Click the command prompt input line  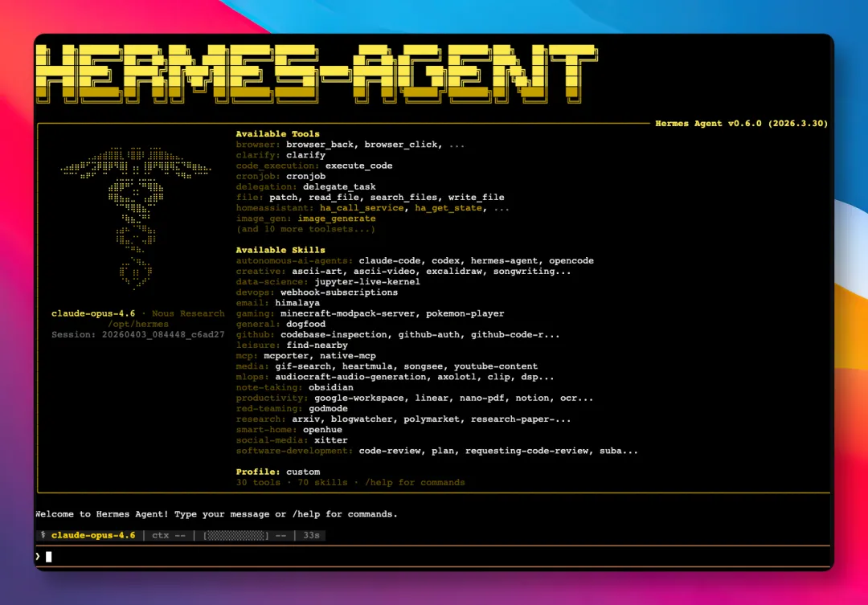[x=432, y=556]
